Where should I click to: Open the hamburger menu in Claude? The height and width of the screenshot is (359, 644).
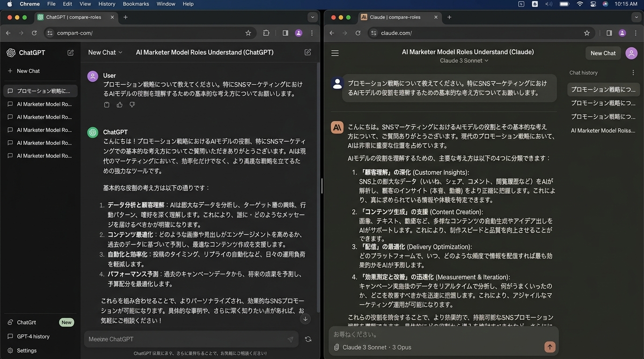click(335, 53)
